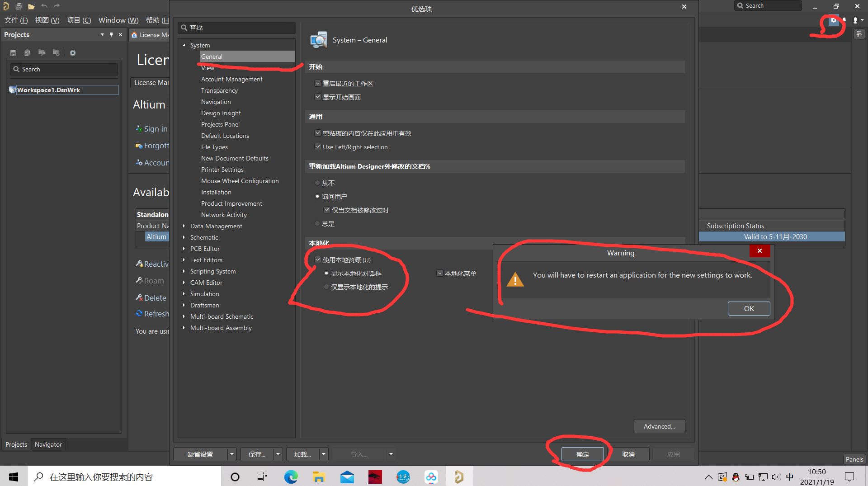The width and height of the screenshot is (868, 486).
Task: Pin the Projects panel with the pushpin
Action: (x=111, y=34)
